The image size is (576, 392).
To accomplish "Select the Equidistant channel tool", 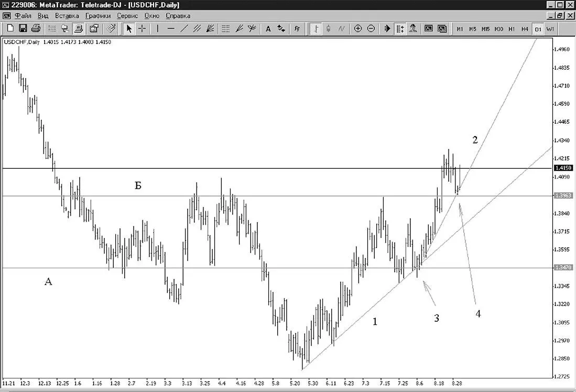I will click(197, 28).
